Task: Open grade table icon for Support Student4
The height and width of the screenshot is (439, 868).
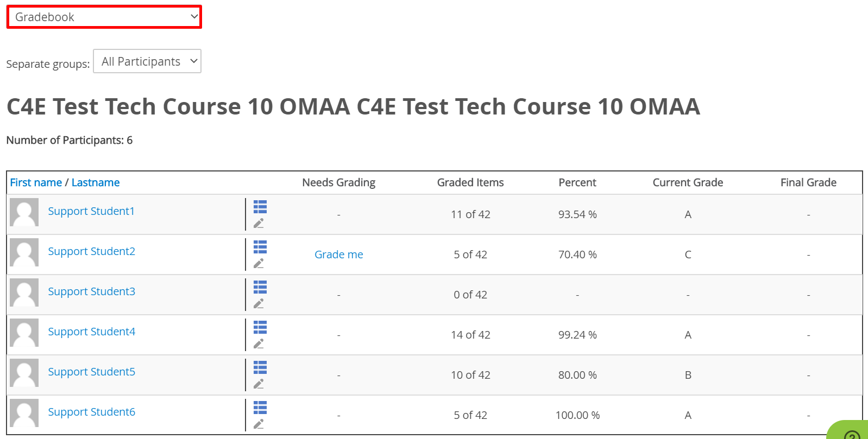Action: 260,327
